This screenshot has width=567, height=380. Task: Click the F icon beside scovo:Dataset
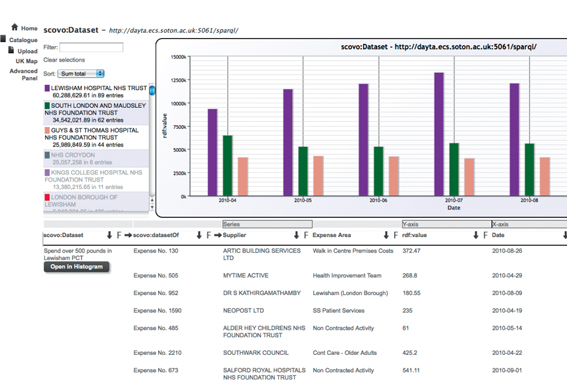[119, 235]
